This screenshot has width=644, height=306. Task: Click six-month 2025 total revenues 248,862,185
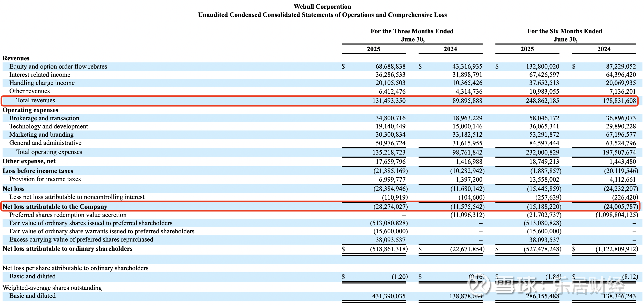(542, 101)
